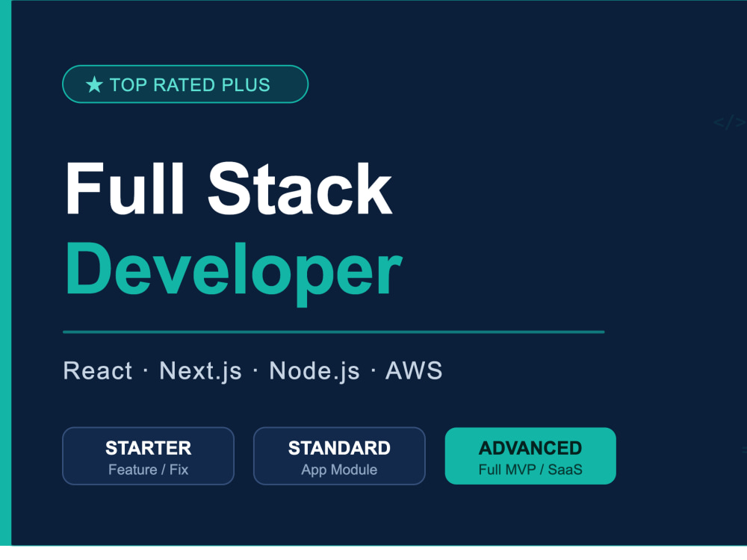
Task: Click the faint code tag symbol
Action: (x=729, y=122)
